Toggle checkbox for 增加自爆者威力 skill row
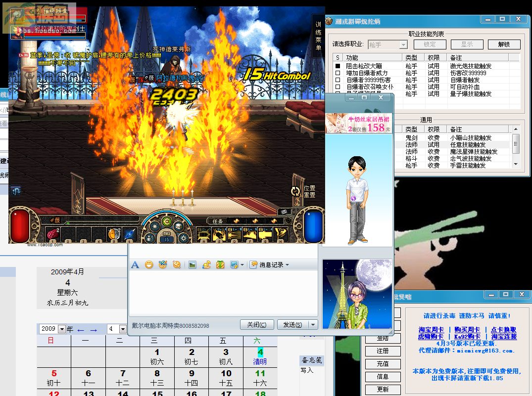 tap(338, 73)
